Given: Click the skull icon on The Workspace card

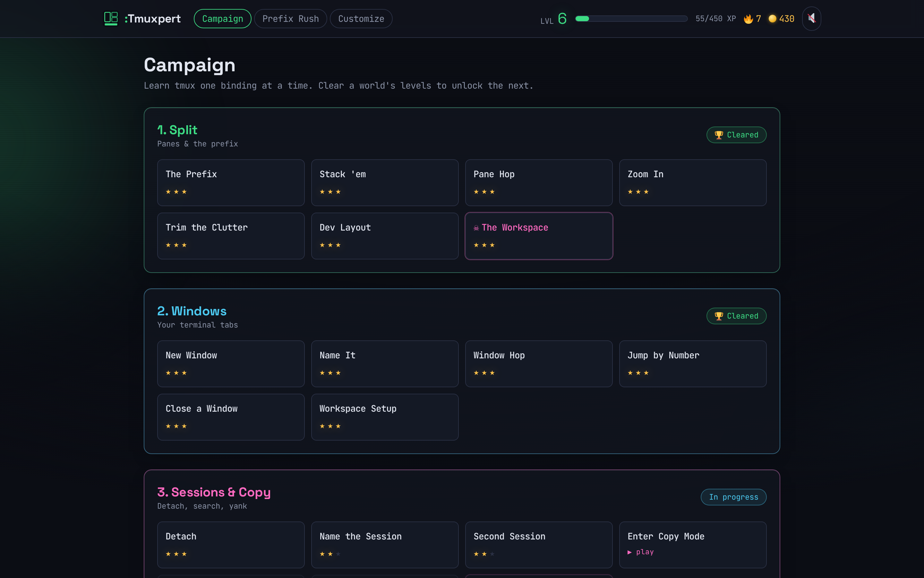Looking at the screenshot, I should point(476,228).
